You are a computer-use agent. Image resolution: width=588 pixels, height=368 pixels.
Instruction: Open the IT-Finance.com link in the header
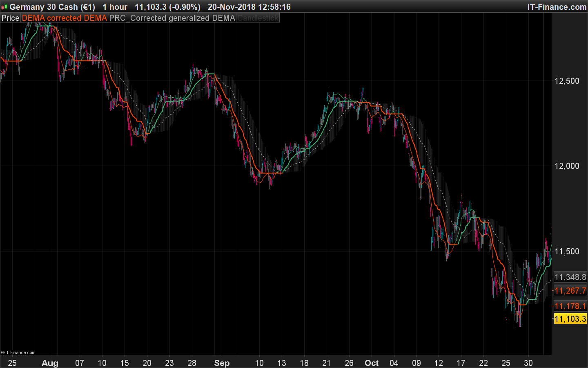click(557, 7)
